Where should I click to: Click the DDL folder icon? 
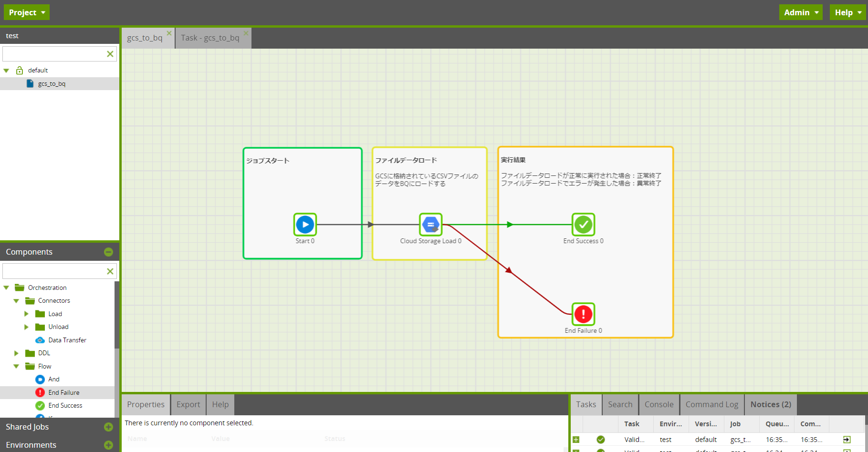coord(30,353)
